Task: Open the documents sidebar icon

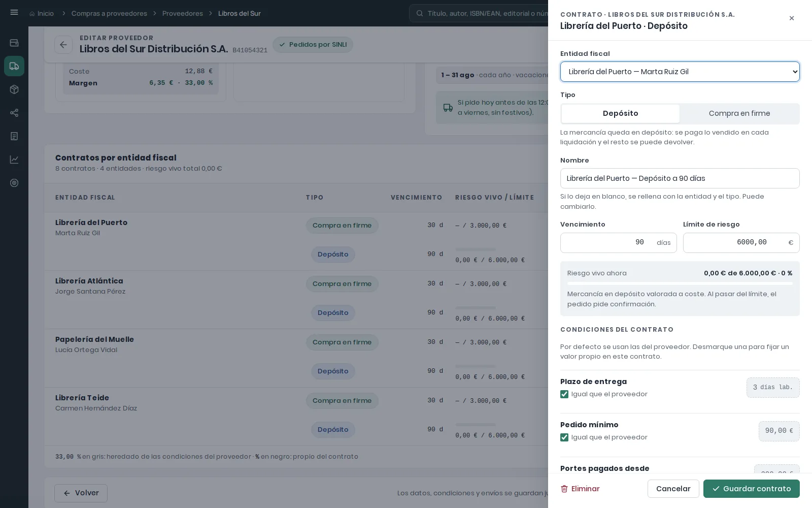Action: pos(14,136)
